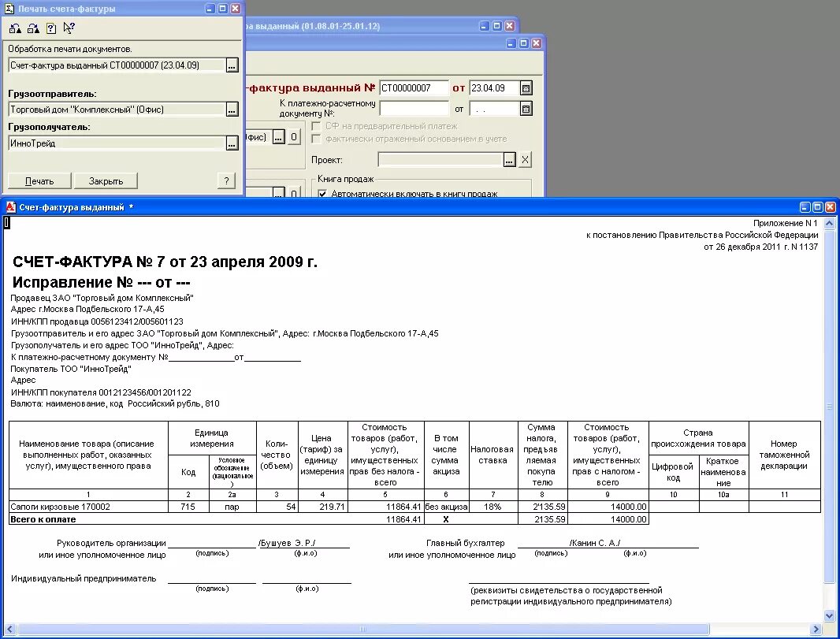Click the save settings icon in print toolbar
This screenshot has width=840, height=639.
pos(33,28)
